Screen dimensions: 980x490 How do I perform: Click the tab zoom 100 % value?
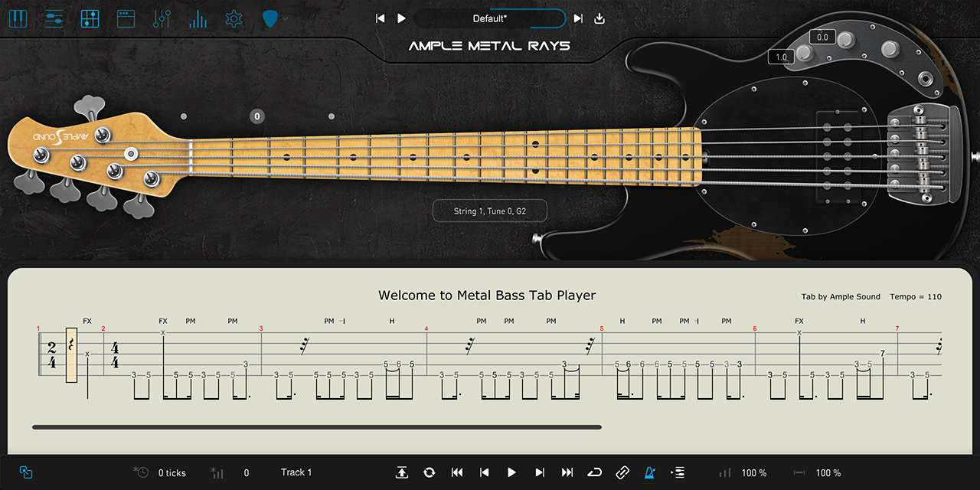(x=828, y=473)
